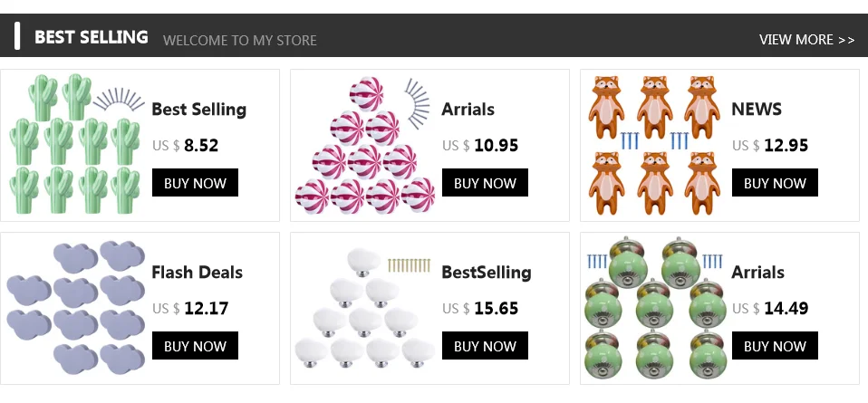
Task: Open the white heart knobs product image
Action: (x=365, y=308)
